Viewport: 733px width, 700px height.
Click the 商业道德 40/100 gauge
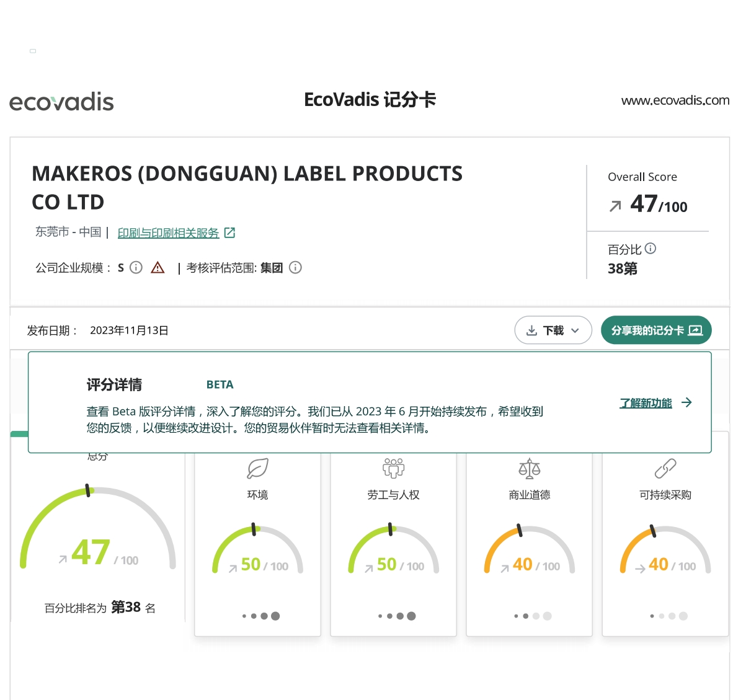click(529, 552)
